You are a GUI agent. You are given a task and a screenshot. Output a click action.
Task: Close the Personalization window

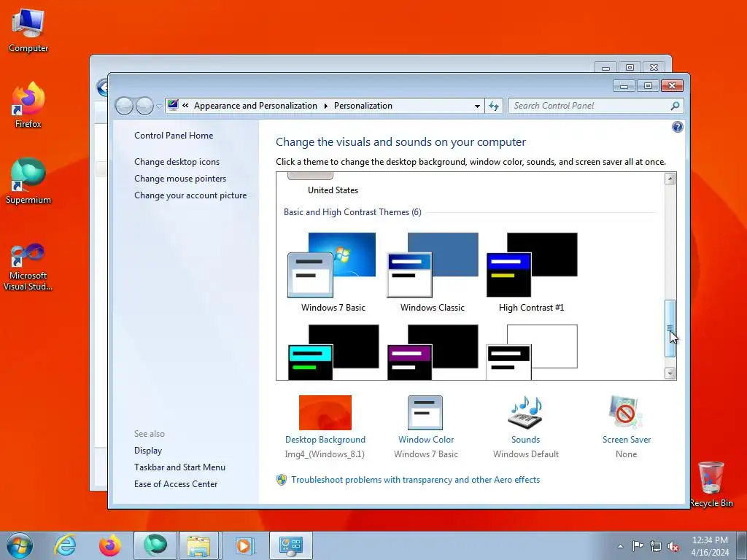[672, 86]
